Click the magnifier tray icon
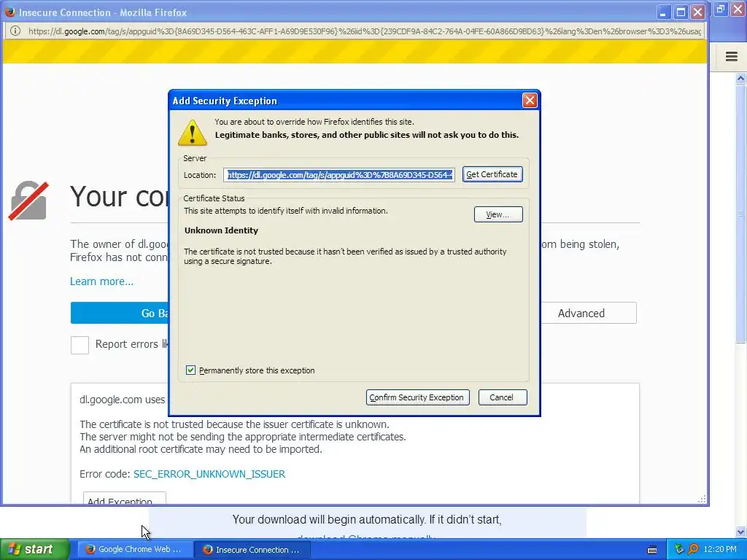Image resolution: width=747 pixels, height=560 pixels. [693, 550]
